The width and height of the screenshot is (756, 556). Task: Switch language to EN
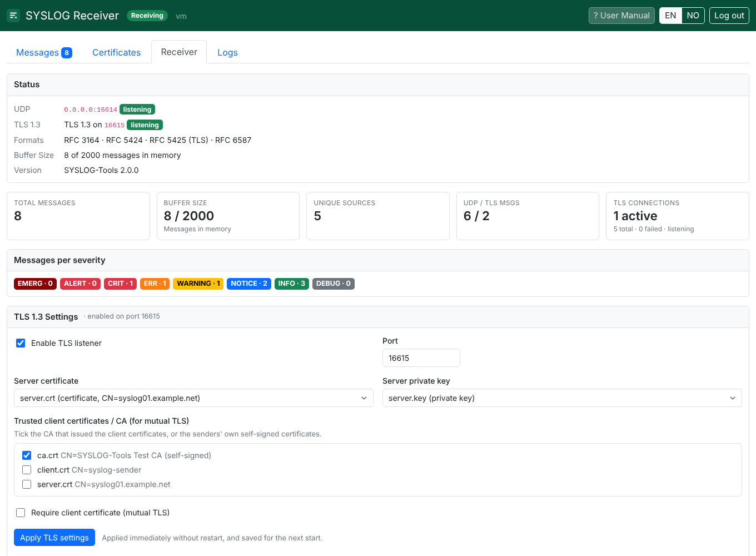coord(670,16)
